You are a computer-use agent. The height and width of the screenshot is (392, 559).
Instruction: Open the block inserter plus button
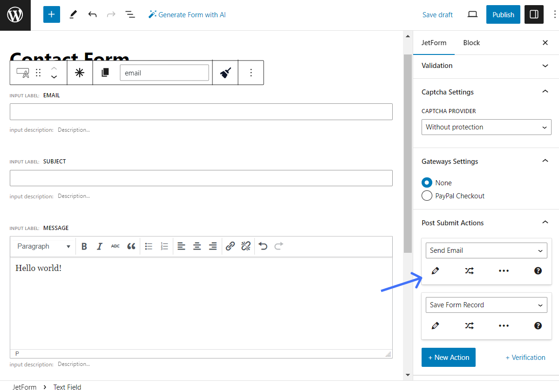pos(52,14)
